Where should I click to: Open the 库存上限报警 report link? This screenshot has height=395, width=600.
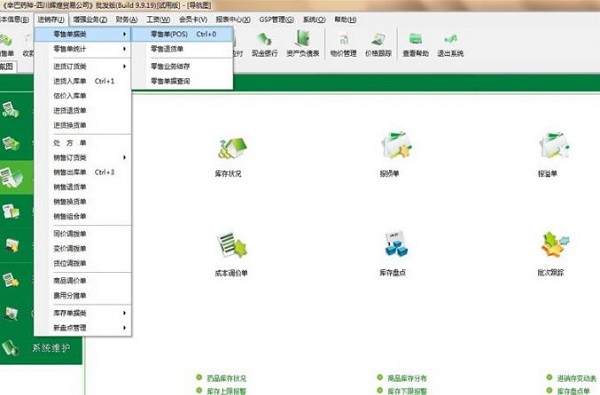coord(226,391)
